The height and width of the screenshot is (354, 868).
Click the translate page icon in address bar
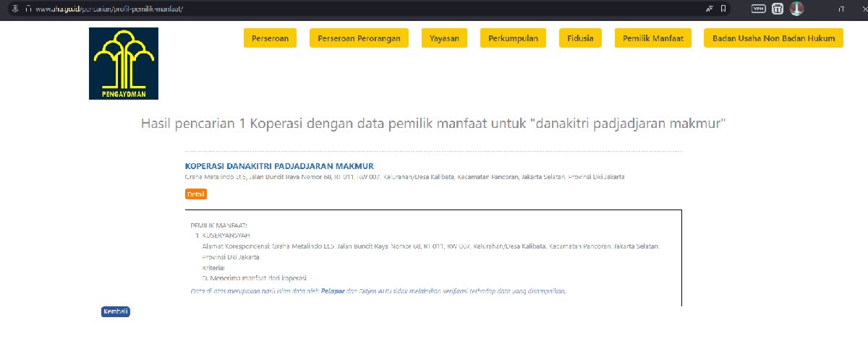[x=710, y=9]
